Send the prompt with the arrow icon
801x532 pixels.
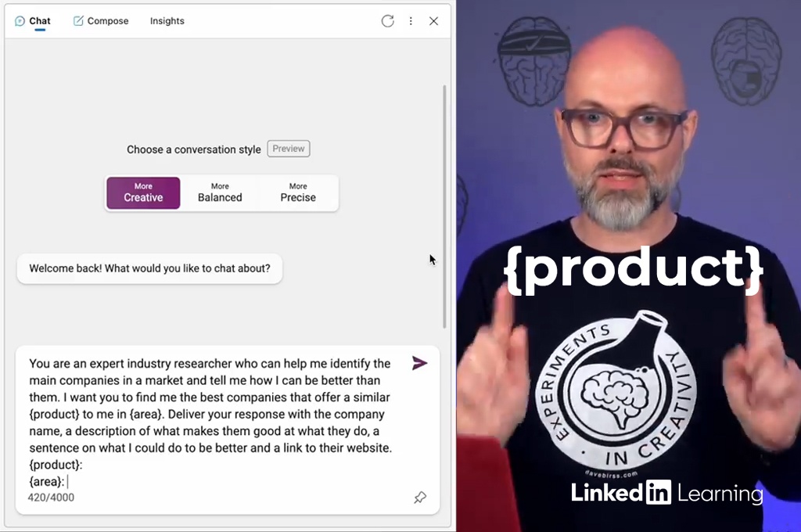coord(419,363)
